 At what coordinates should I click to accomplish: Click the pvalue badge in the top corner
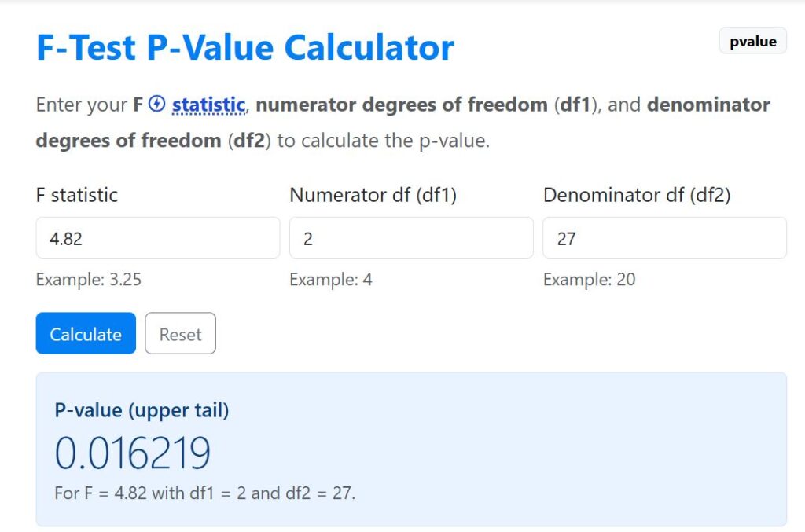(x=752, y=41)
